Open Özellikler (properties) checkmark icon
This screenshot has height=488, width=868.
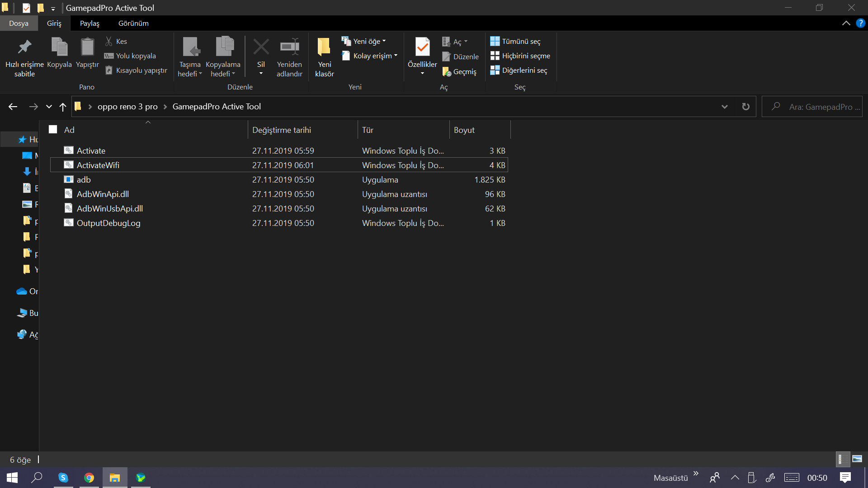422,47
